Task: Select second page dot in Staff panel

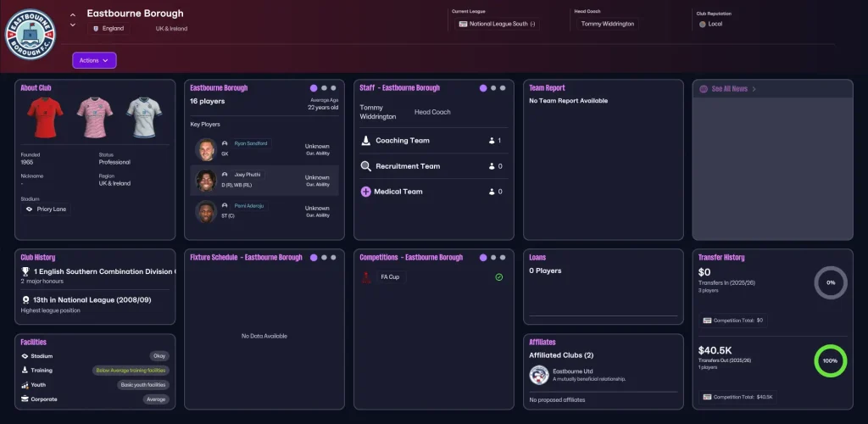Action: [x=494, y=88]
